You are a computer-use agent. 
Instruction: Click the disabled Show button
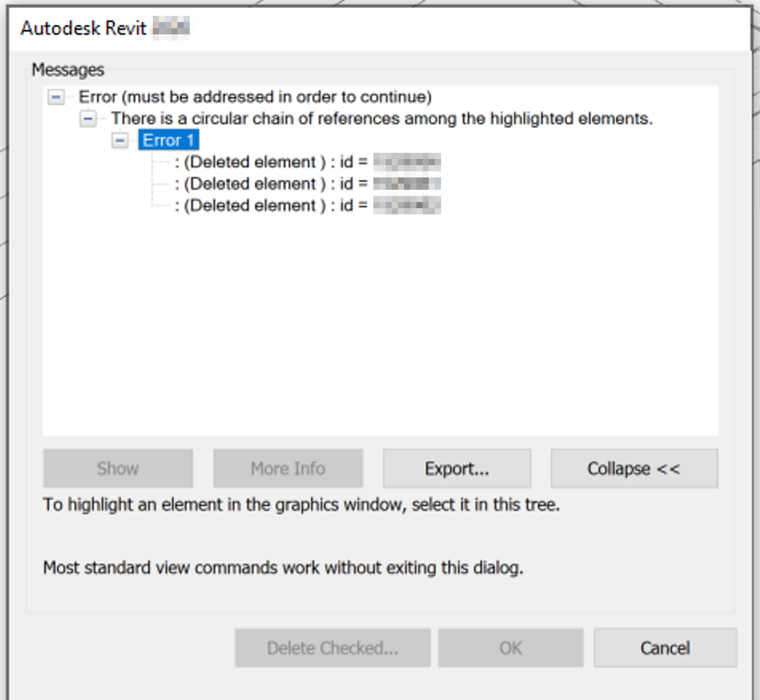point(117,468)
